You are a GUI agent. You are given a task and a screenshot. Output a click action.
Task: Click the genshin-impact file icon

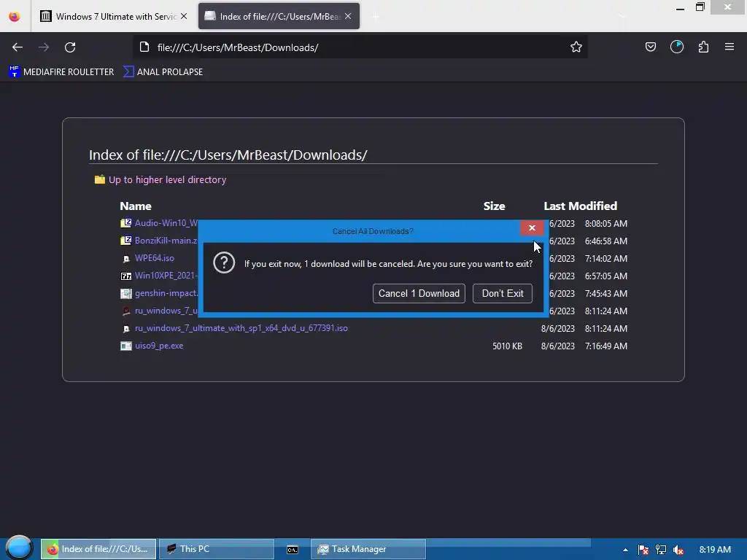tap(125, 294)
